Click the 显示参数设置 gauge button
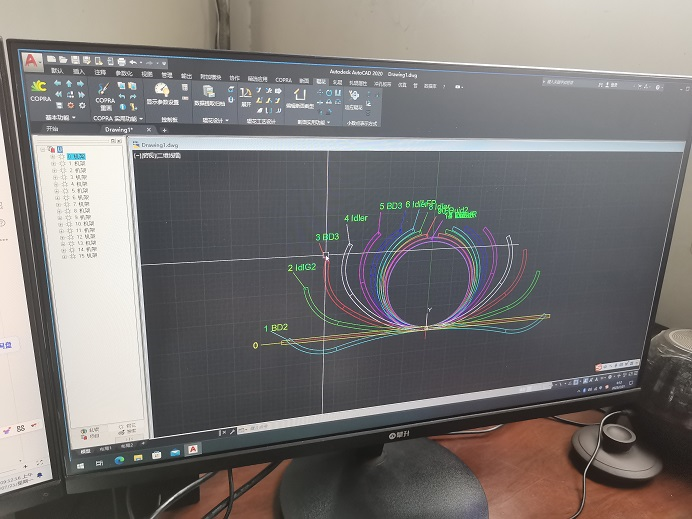Screen dimensions: 692x519 pyautogui.click(x=163, y=95)
